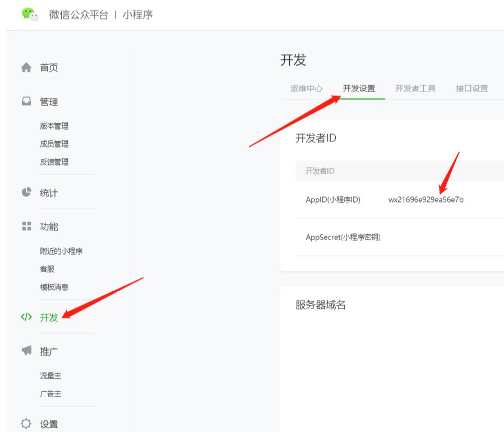Go to 广告主 page

tap(50, 393)
